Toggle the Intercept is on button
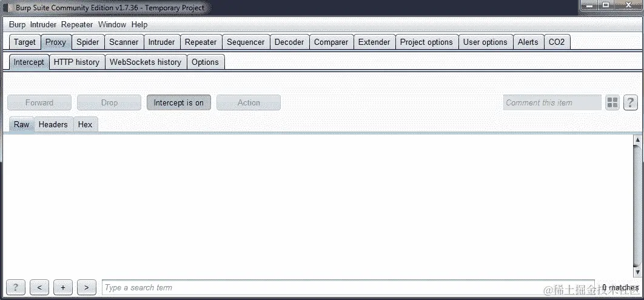 click(x=179, y=102)
